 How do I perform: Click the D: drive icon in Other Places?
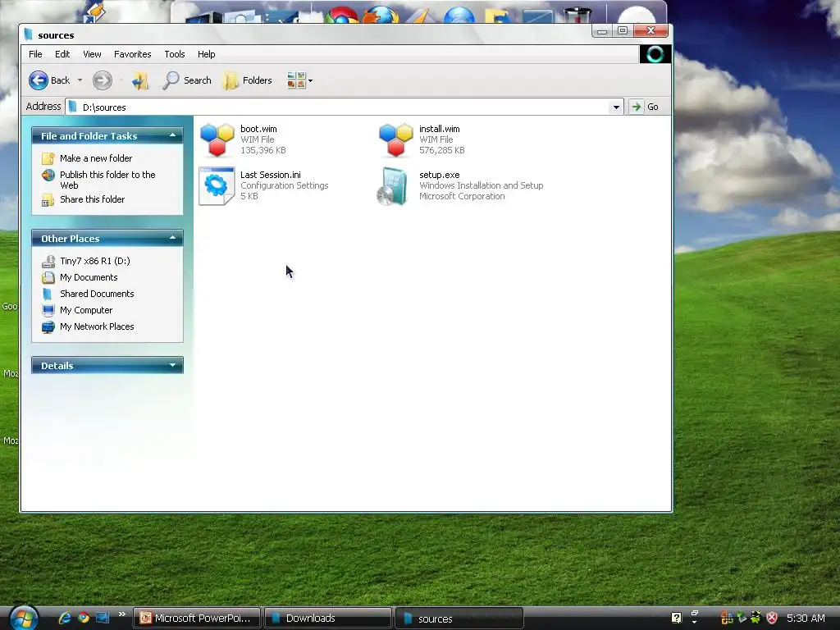pyautogui.click(x=48, y=262)
